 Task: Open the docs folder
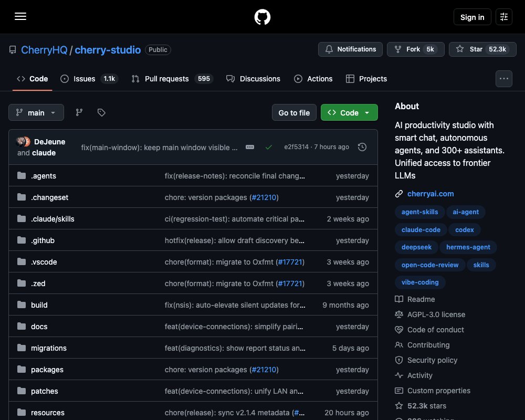tap(39, 327)
